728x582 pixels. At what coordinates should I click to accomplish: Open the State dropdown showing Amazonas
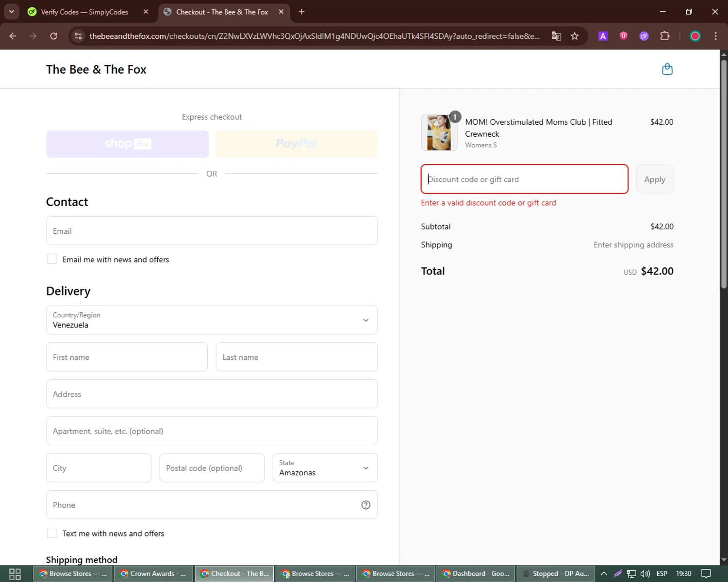[325, 468]
